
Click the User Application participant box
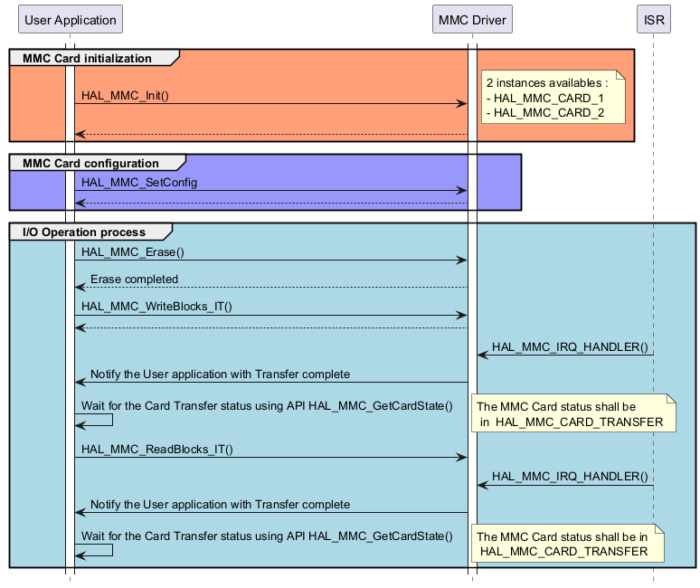pyautogui.click(x=70, y=19)
